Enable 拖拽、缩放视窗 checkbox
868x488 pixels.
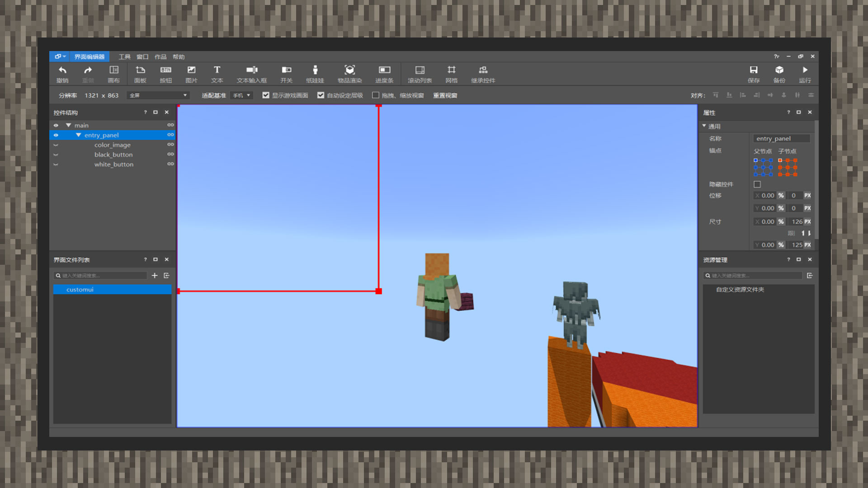(375, 95)
